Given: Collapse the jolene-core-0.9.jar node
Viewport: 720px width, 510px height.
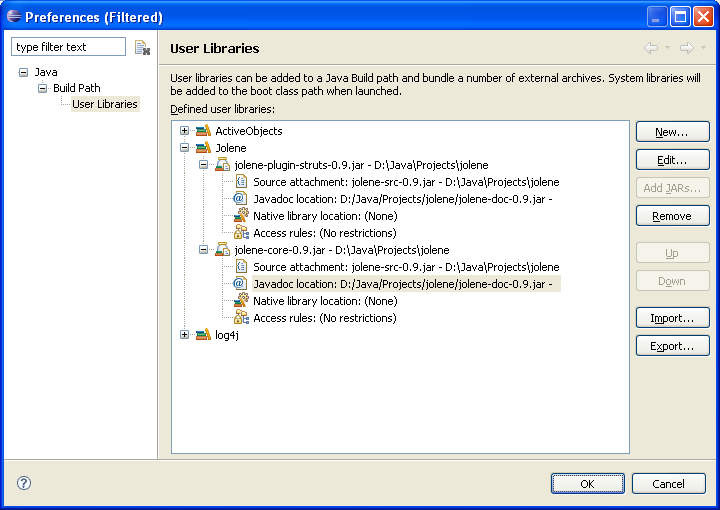Looking at the screenshot, I should [203, 250].
